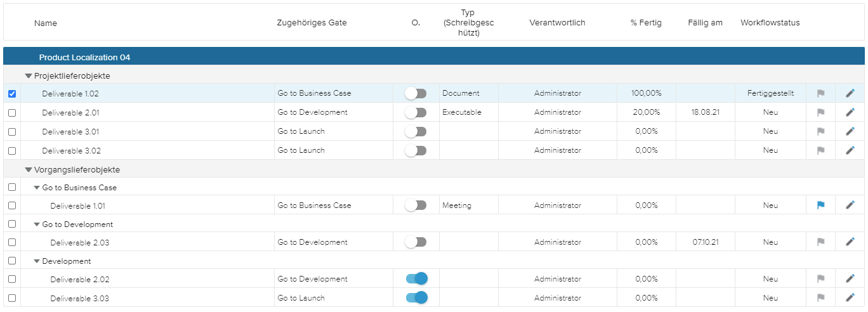This screenshot has width=868, height=312.
Task: Check the Deliverable 3.03 row checkbox
Action: [x=12, y=298]
